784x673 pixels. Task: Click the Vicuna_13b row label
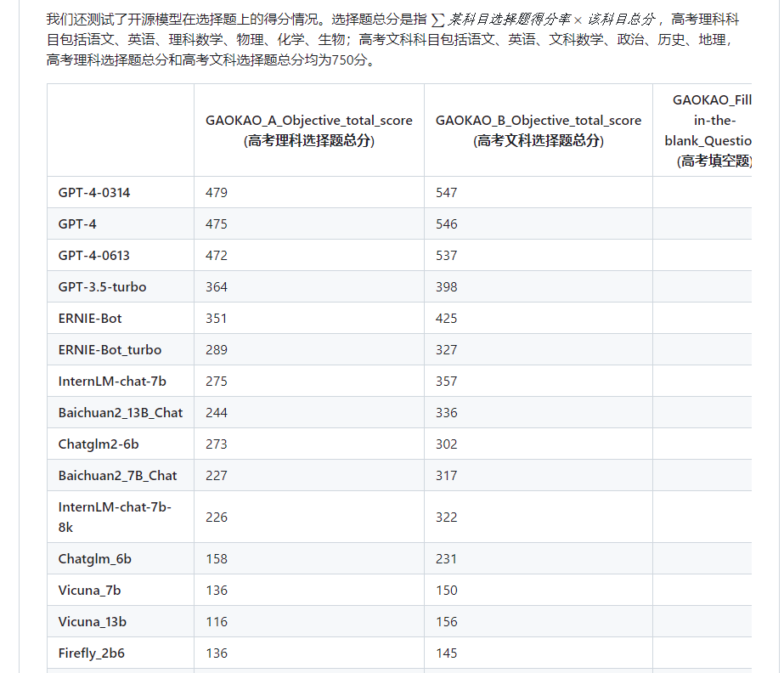click(x=93, y=622)
